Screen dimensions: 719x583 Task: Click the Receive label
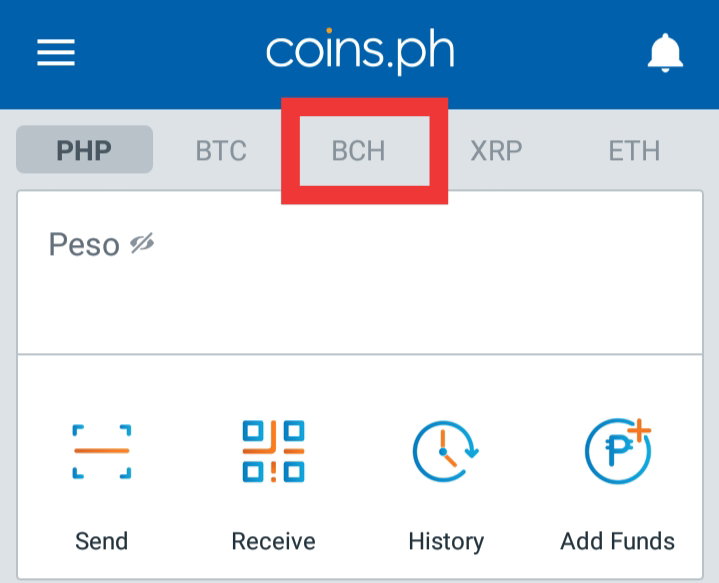pyautogui.click(x=273, y=541)
